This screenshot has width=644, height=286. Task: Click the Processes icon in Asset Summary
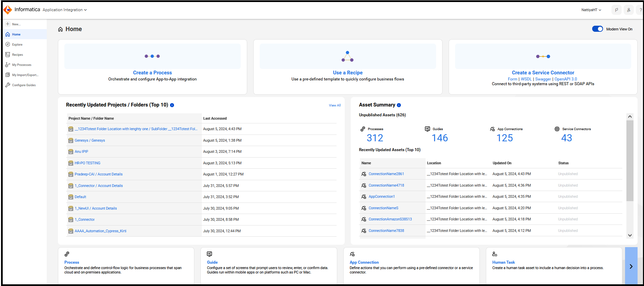[363, 129]
